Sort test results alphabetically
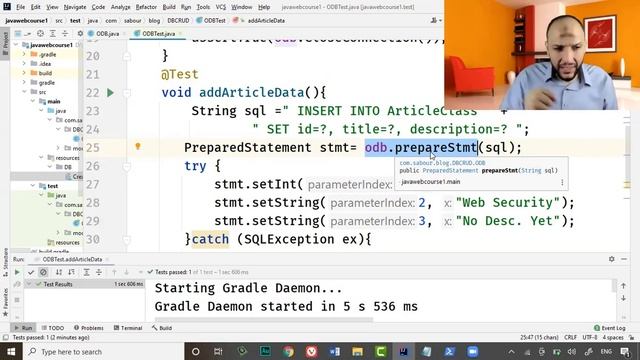This screenshot has height=360, width=640. pos(59,272)
